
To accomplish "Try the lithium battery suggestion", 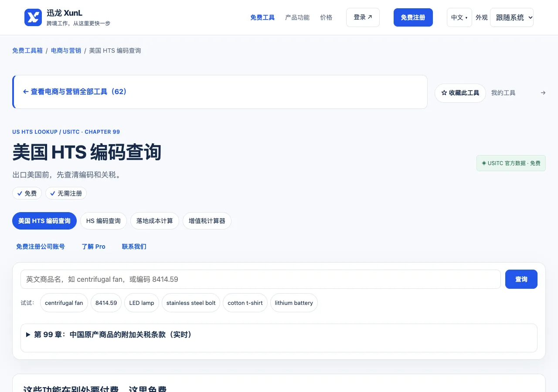I will pyautogui.click(x=294, y=303).
